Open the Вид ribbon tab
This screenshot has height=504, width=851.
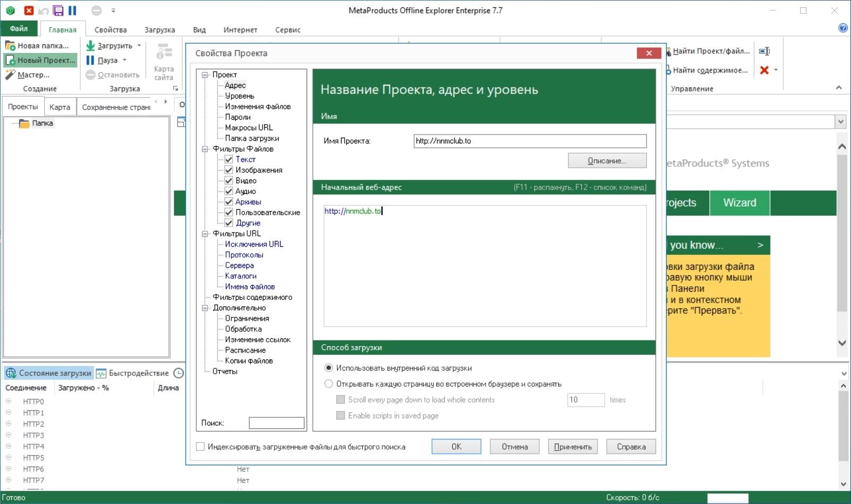click(199, 30)
